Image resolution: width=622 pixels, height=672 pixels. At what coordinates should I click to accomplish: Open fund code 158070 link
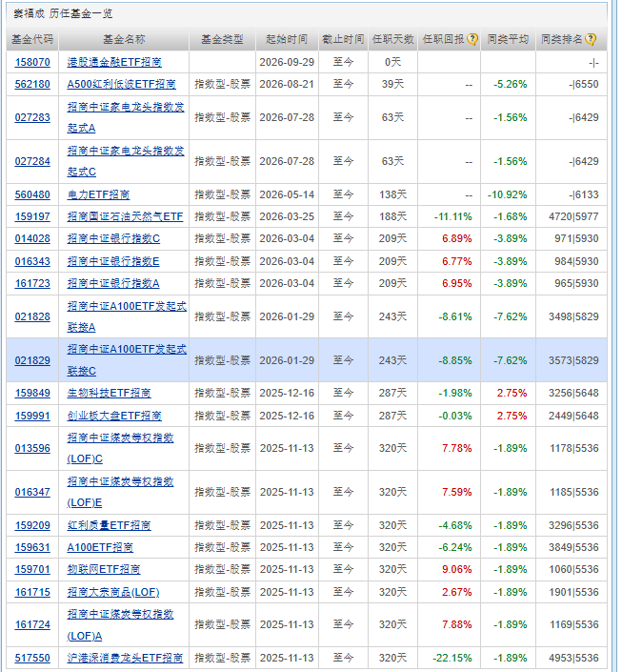[x=32, y=62]
